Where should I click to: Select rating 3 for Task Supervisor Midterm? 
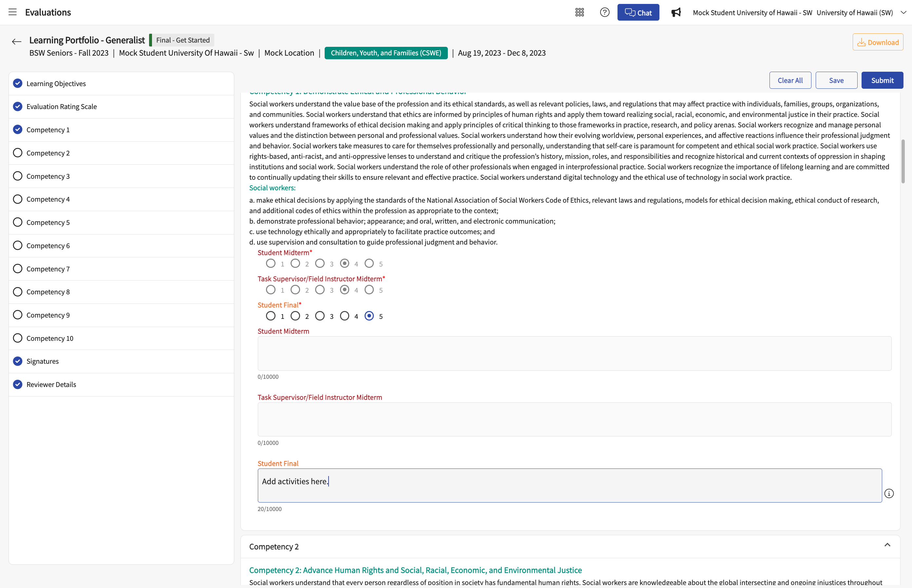[320, 290]
